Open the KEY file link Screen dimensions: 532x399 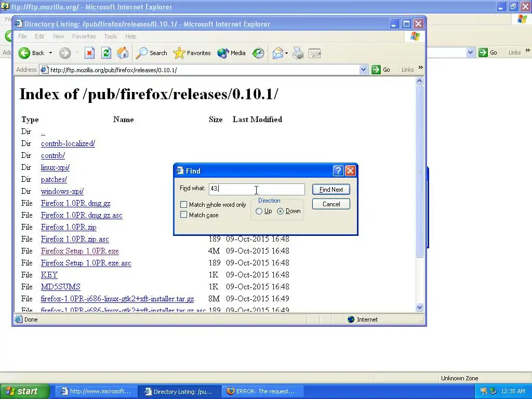(x=49, y=275)
